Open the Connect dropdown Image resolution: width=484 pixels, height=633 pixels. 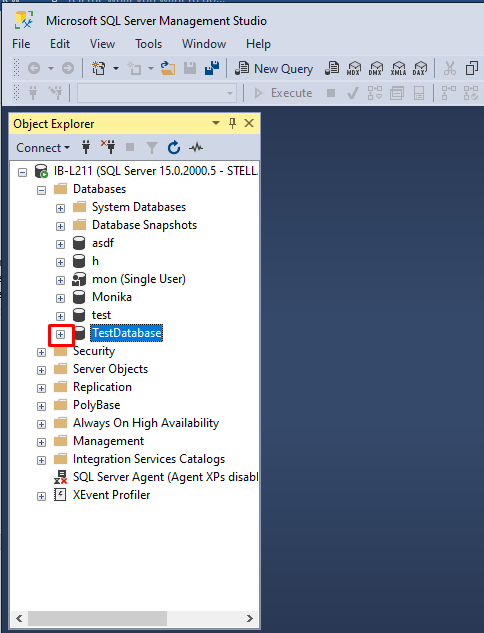tap(43, 148)
